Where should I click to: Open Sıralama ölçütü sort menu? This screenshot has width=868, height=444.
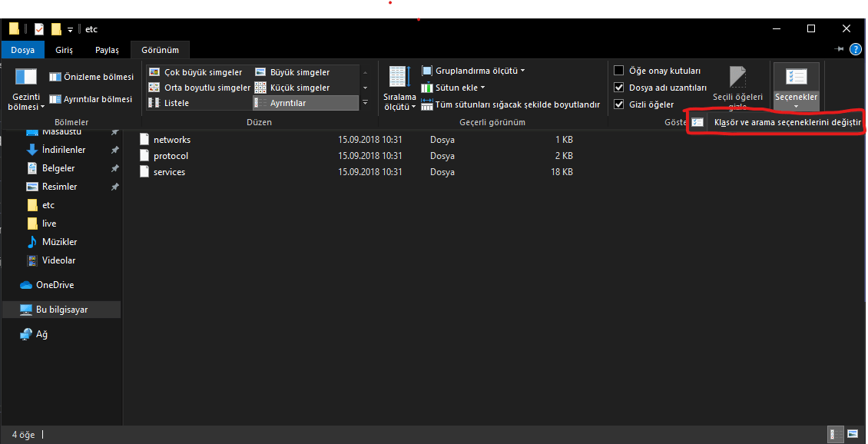click(399, 88)
